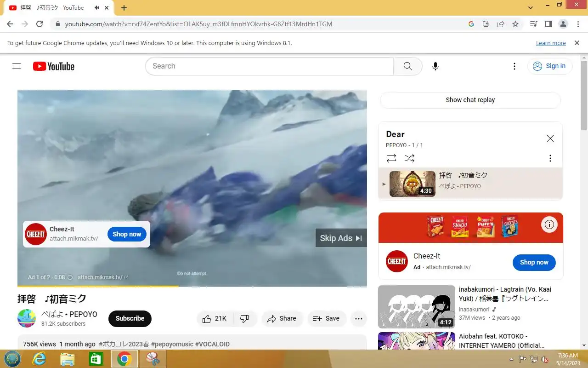Skip the Cheez-It ad

pyautogui.click(x=341, y=238)
